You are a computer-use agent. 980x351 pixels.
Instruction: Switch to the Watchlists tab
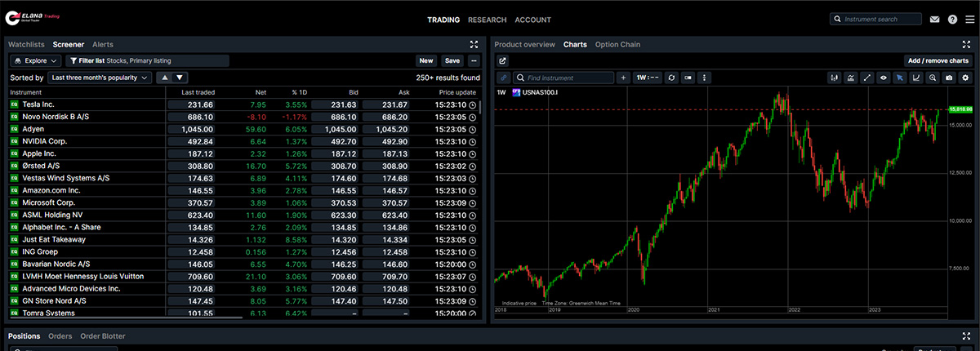tap(26, 44)
